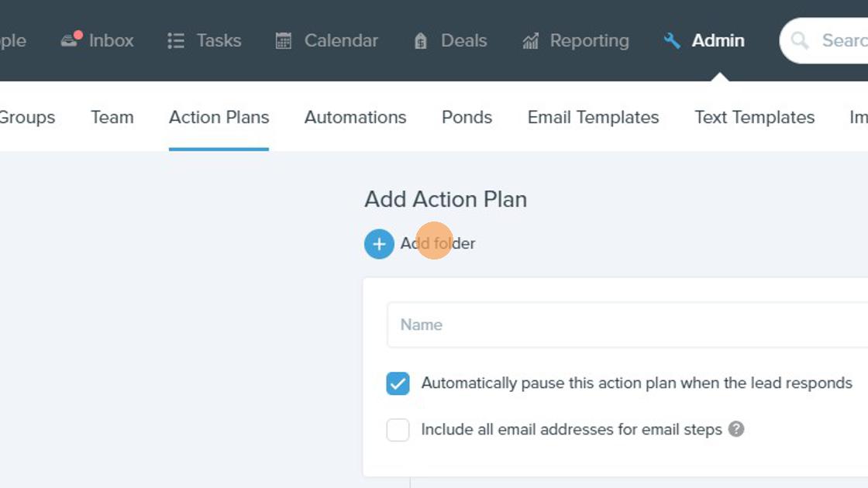Open the Automations tab
Viewport: 868px width, 488px height.
356,117
